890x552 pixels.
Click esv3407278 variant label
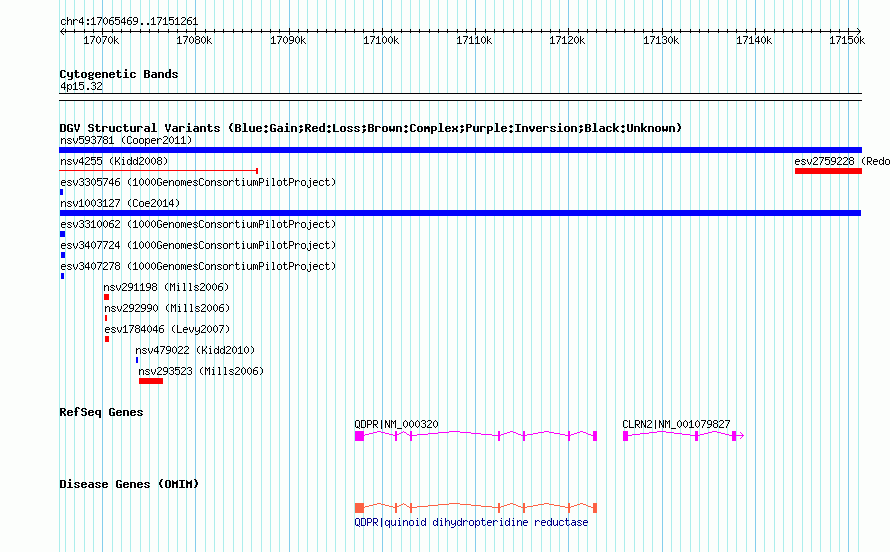coord(198,266)
